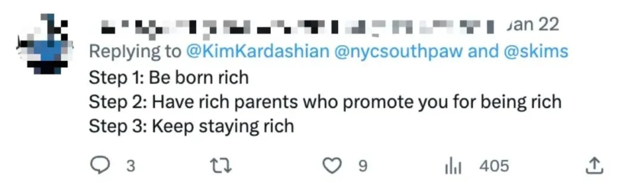Click the 405 views count
The image size is (644, 189).
[494, 166]
